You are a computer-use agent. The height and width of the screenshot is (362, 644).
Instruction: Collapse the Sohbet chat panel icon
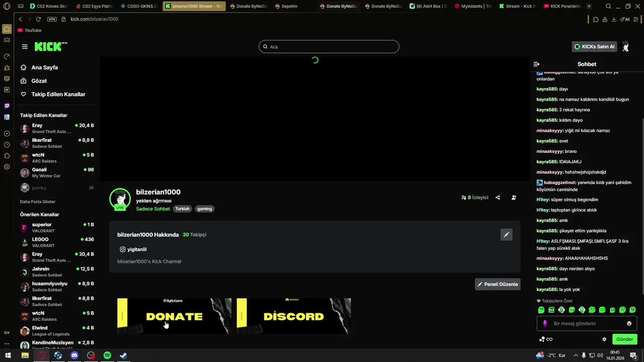pos(536,64)
